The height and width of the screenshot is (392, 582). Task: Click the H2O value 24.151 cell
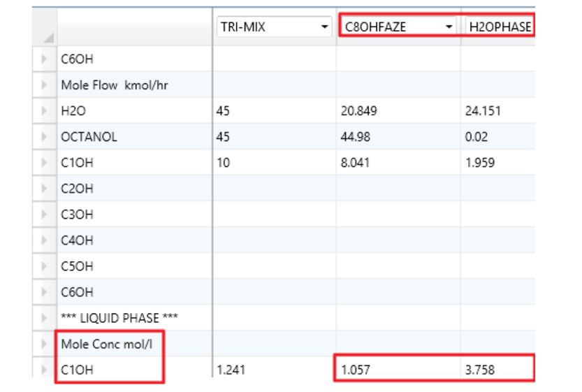[x=483, y=111]
